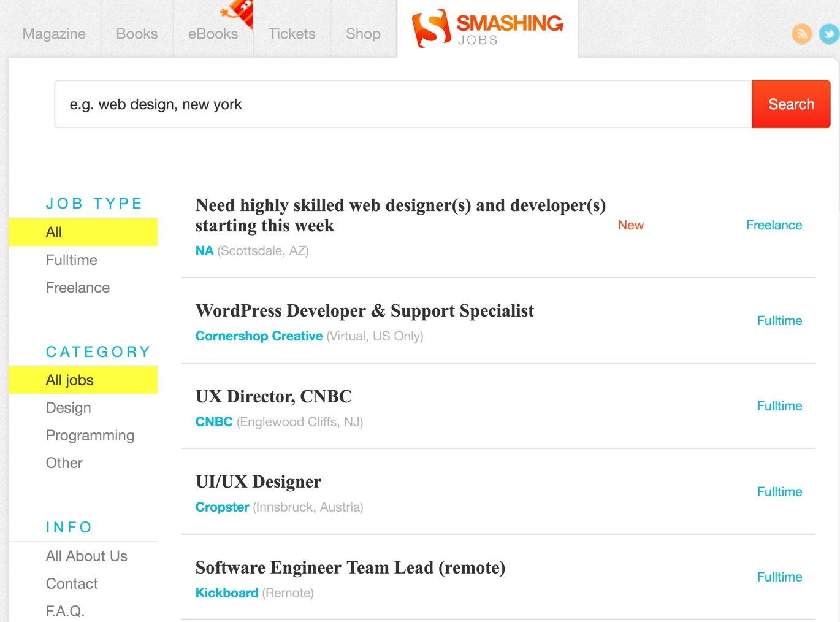
Task: Click the (Remote) location text under Kickboard
Action: (x=288, y=593)
